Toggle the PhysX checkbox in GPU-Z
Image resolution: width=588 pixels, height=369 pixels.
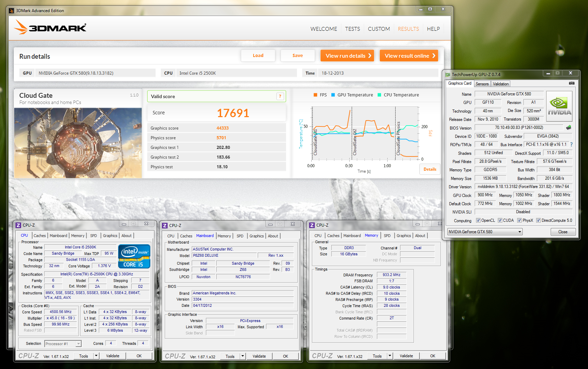pyautogui.click(x=519, y=220)
